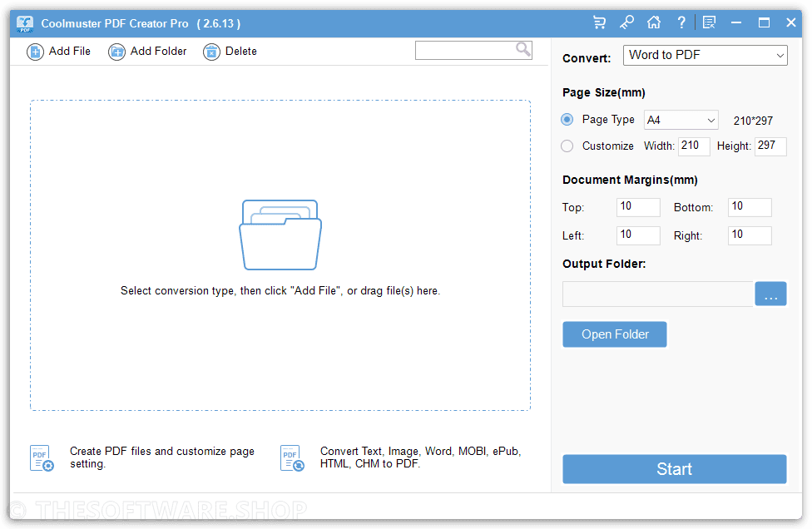Go to the home page icon
Image resolution: width=812 pixels, height=529 pixels.
point(654,22)
